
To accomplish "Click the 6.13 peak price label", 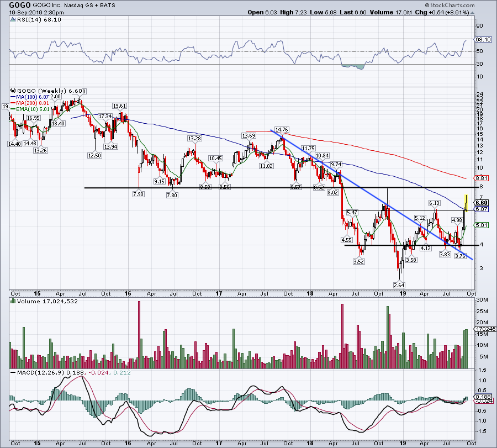I will click(434, 203).
